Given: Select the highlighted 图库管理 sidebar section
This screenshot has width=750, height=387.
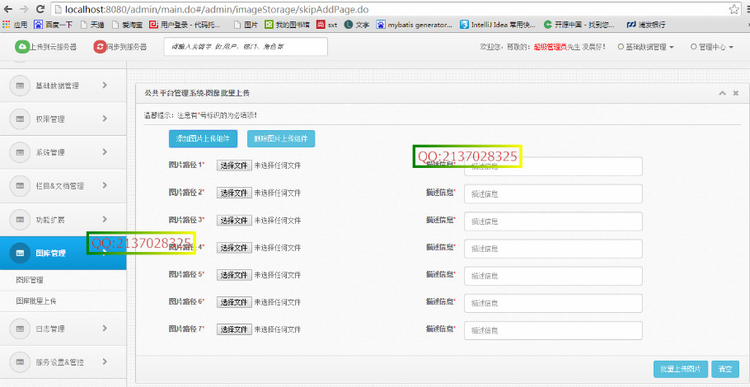Looking at the screenshot, I should pyautogui.click(x=63, y=253).
